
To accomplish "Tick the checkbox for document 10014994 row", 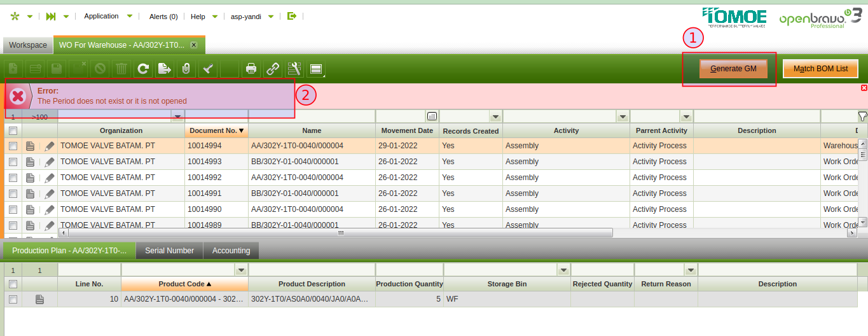I will pyautogui.click(x=13, y=146).
